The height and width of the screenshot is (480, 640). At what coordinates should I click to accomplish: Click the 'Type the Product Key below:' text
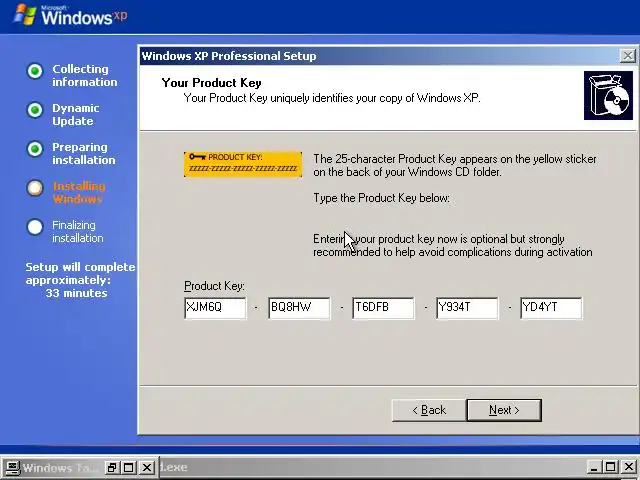click(381, 198)
